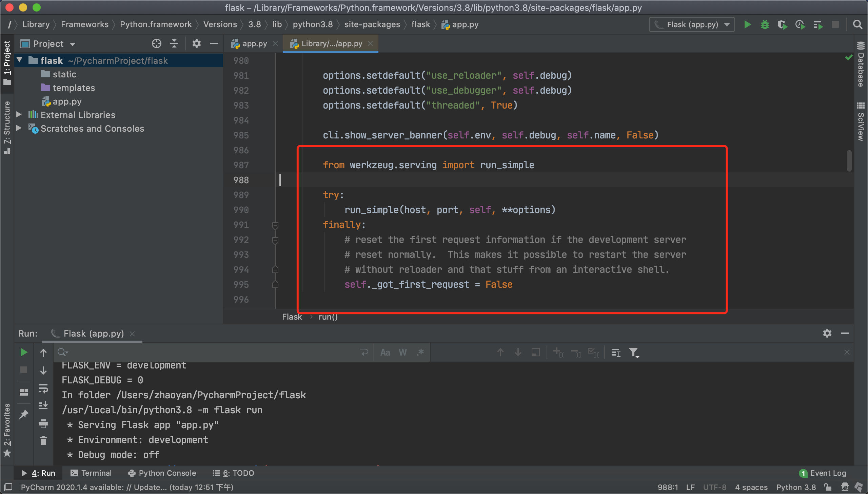Open the Terminal tool window tab
The image size is (868, 494).
point(91,473)
